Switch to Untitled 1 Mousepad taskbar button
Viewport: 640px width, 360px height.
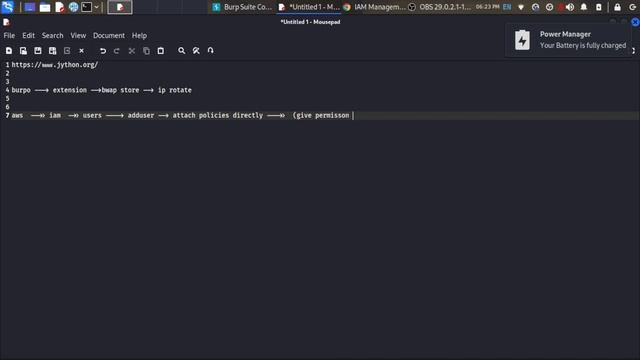pos(309,7)
